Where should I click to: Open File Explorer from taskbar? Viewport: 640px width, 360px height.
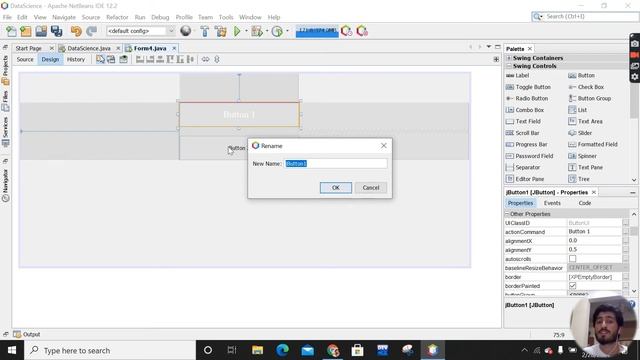point(258,350)
